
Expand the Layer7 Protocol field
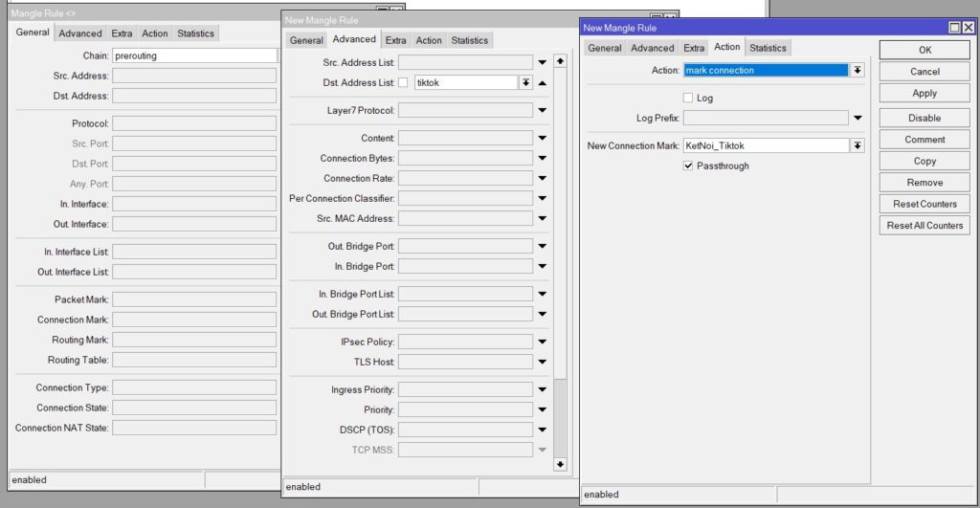543,111
